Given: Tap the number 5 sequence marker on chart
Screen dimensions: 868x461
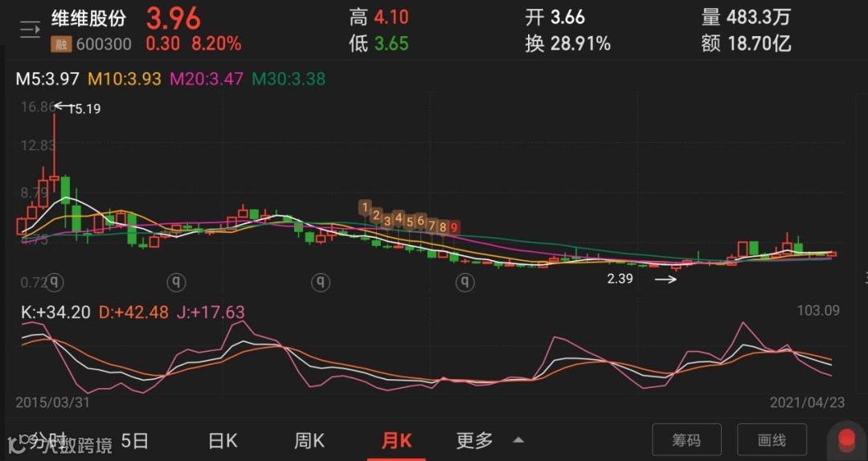Looking at the screenshot, I should coord(410,222).
